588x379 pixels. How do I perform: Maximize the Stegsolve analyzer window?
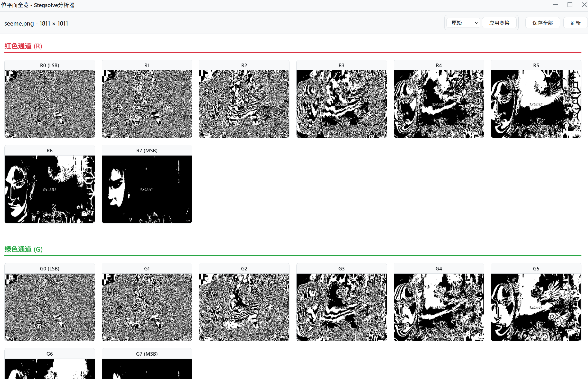click(x=569, y=5)
